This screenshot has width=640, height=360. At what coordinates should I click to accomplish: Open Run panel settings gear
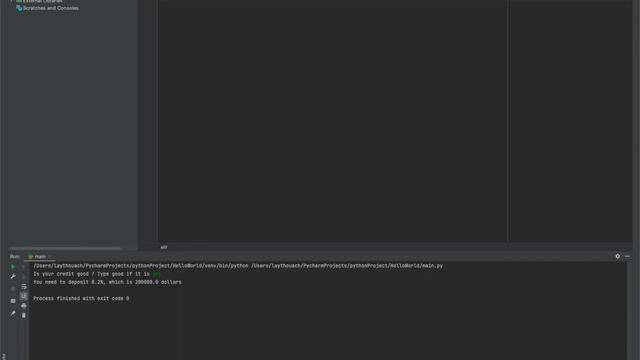(618, 256)
